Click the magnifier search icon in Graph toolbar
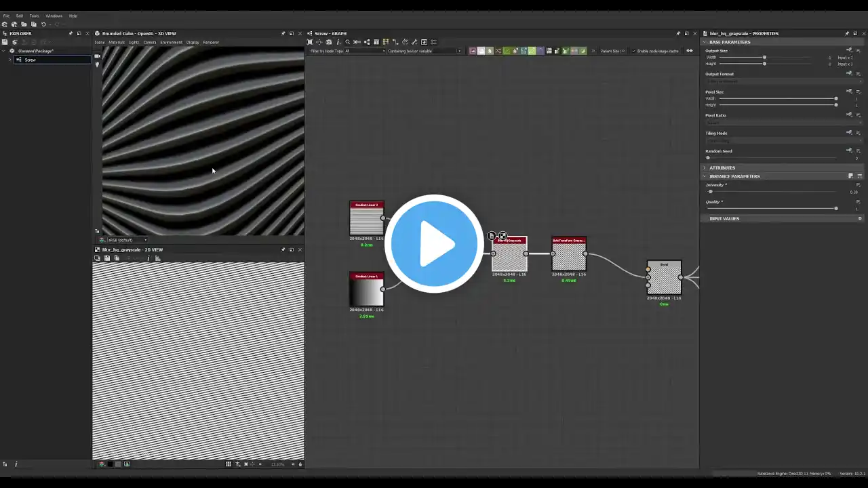Image resolution: width=868 pixels, height=488 pixels. (348, 42)
